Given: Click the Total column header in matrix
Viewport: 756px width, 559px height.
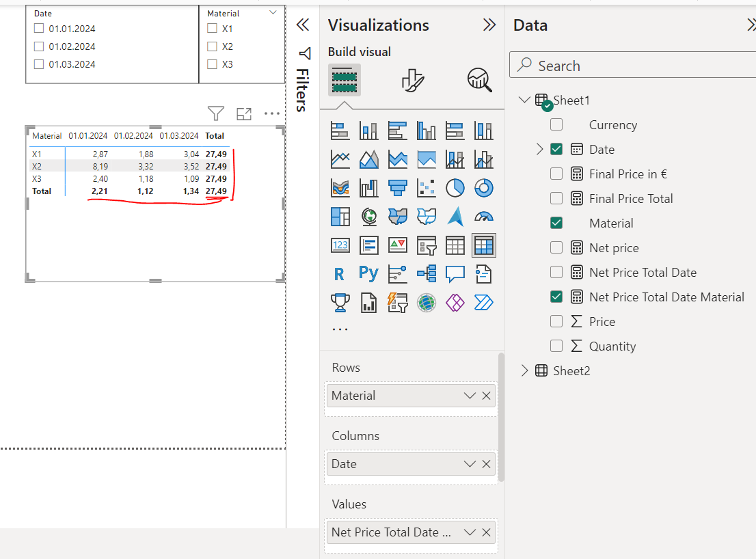Looking at the screenshot, I should click(x=215, y=136).
